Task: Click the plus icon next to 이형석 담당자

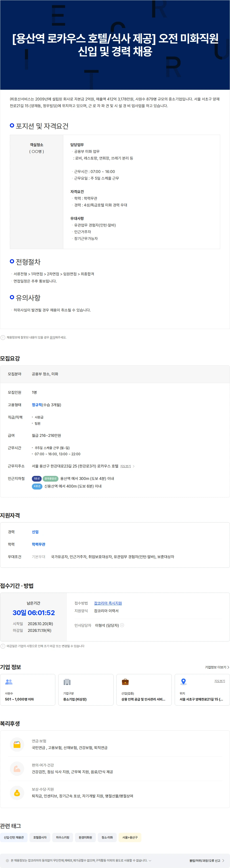Action: [x=122, y=625]
